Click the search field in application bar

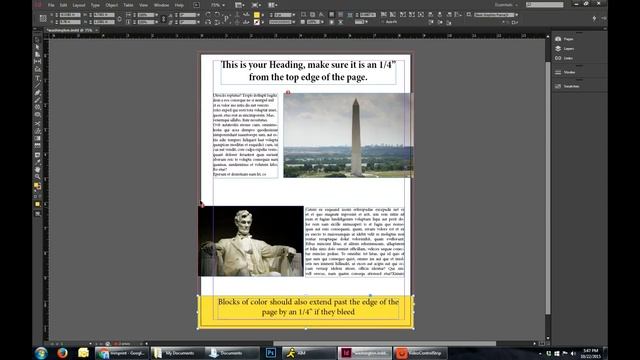pyautogui.click(x=544, y=5)
